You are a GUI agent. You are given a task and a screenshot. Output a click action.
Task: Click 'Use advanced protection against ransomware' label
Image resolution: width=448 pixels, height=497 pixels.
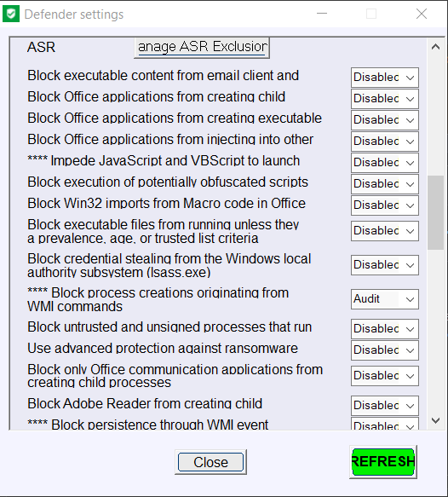pyautogui.click(x=163, y=349)
